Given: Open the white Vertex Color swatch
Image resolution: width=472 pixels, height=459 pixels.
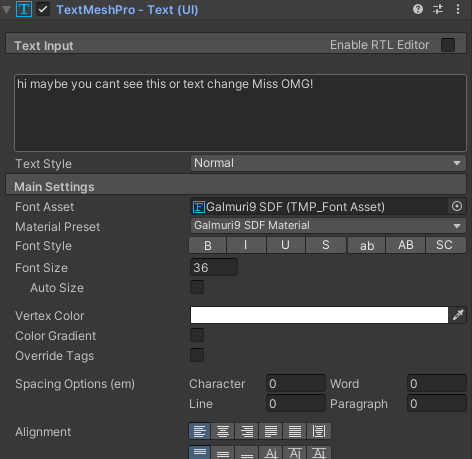Looking at the screenshot, I should [319, 315].
